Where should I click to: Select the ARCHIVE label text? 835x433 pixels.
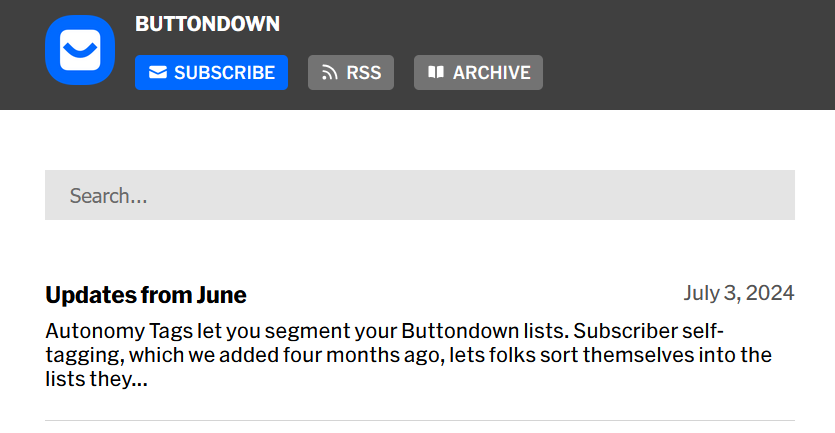[491, 73]
